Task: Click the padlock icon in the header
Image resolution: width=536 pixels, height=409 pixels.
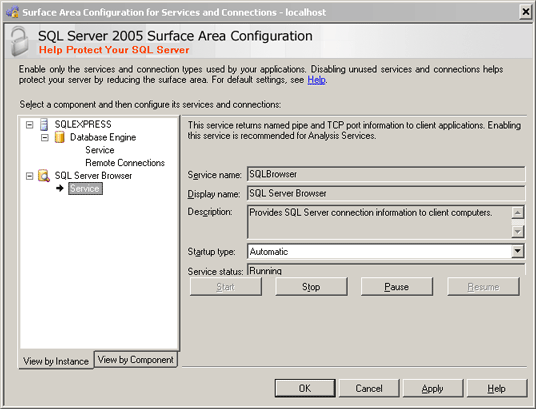Action: [19, 41]
